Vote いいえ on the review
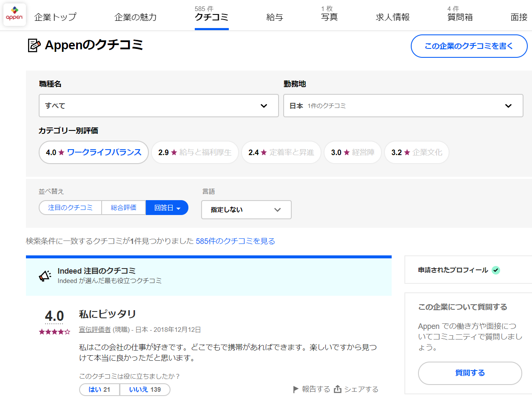The image size is (532, 399). point(145,390)
